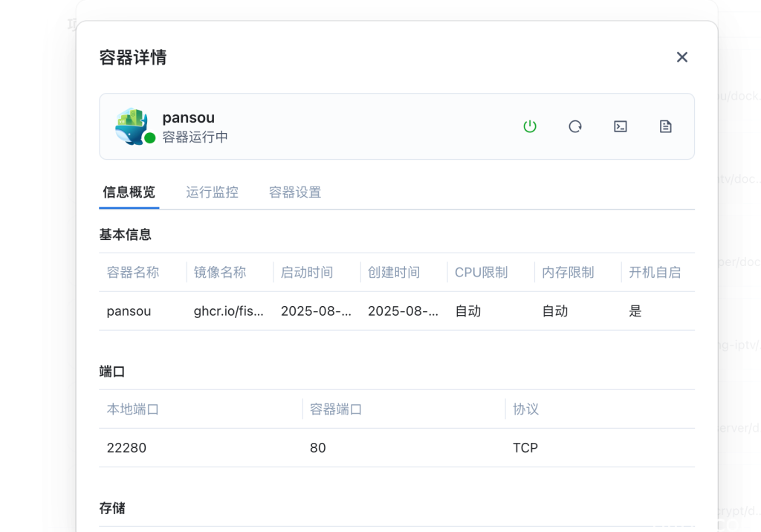
Task: Switch to the 容器设置 tab
Action: coord(295,192)
